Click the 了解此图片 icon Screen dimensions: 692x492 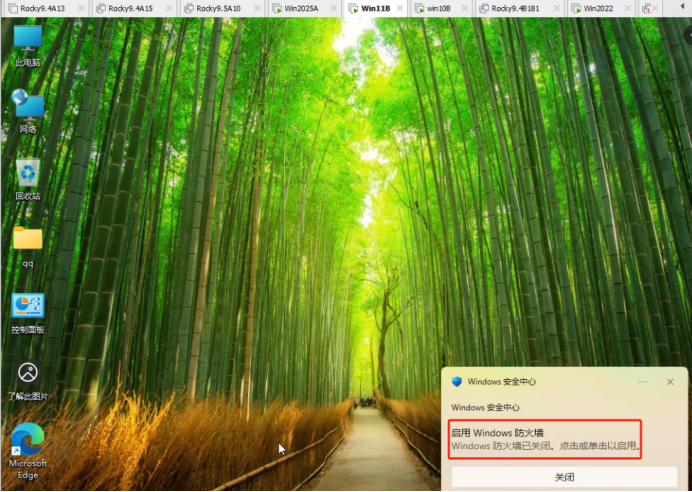28,380
